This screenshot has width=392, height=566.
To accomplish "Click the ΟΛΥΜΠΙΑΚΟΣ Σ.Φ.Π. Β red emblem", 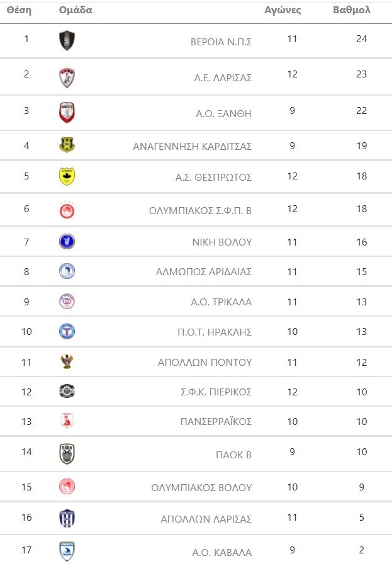I will (67, 210).
